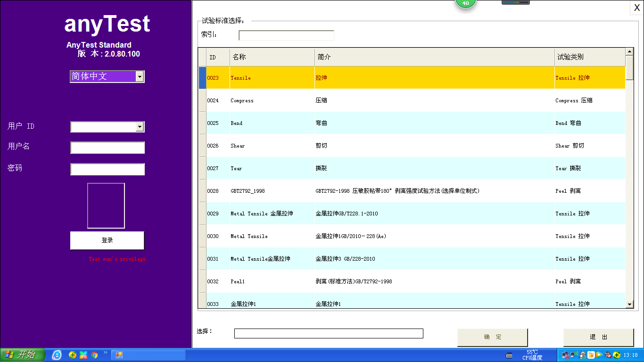Viewport: 644px width, 362px height.
Task: Select the anyTest taskbar window button
Action: (149, 355)
